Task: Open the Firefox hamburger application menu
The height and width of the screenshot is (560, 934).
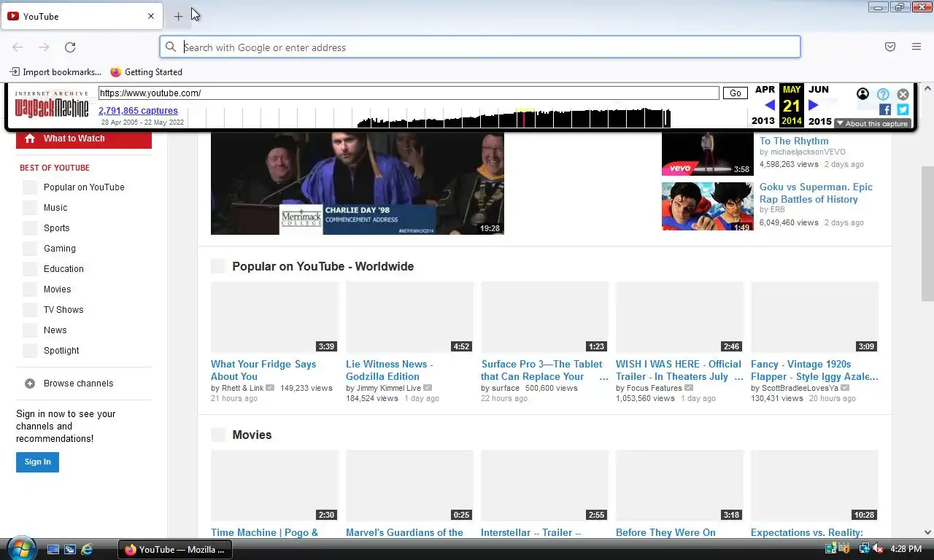Action: (x=916, y=47)
